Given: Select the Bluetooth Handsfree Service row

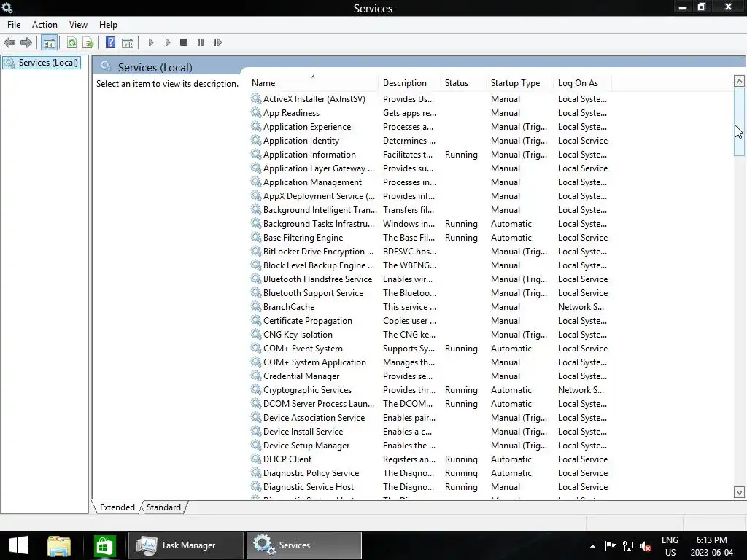Looking at the screenshot, I should click(x=430, y=279).
